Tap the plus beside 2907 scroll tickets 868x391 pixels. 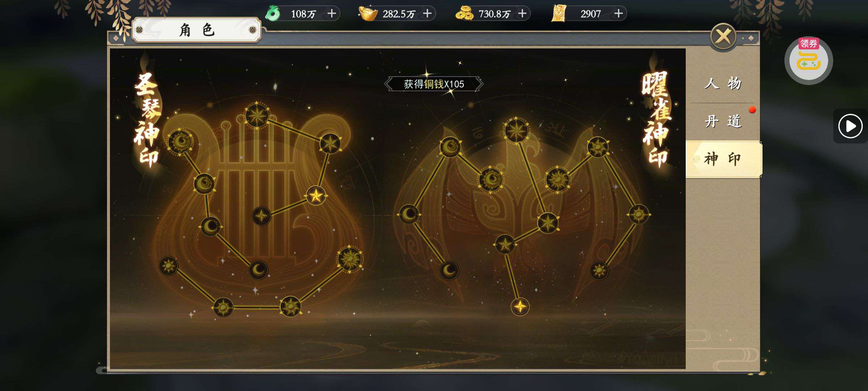pos(618,14)
